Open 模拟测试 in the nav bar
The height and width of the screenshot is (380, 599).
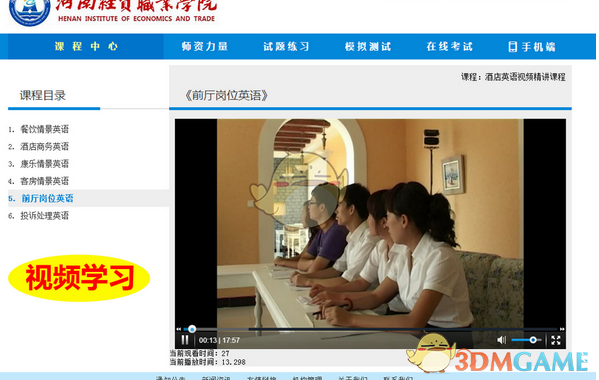tap(368, 47)
